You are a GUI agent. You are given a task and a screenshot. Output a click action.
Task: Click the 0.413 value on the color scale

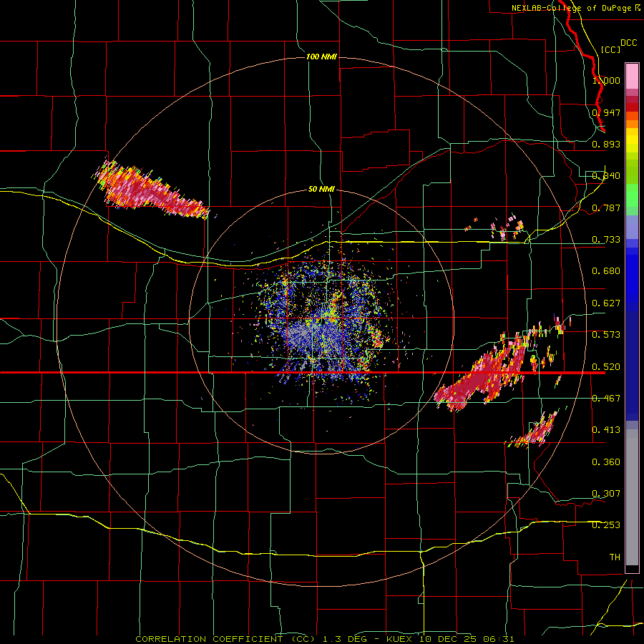click(606, 430)
